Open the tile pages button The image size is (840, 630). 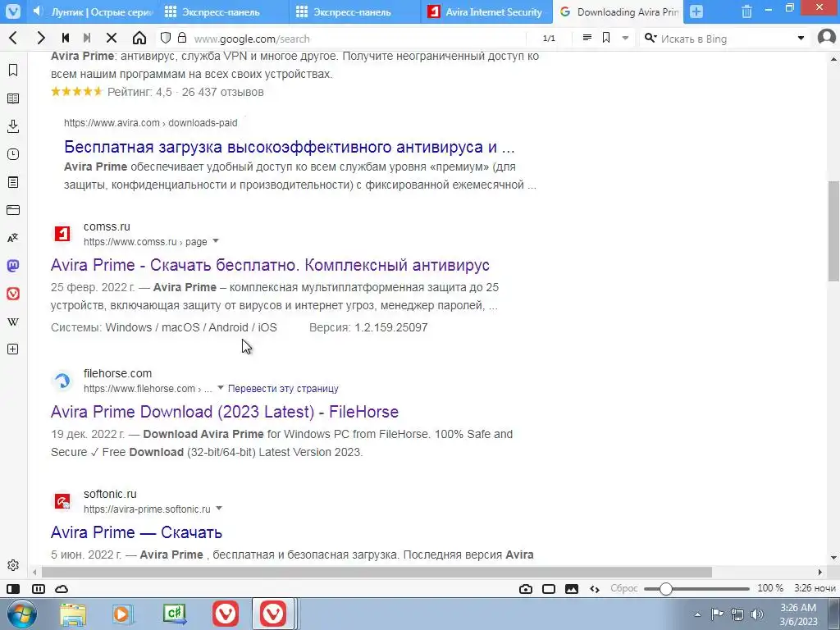tap(549, 589)
